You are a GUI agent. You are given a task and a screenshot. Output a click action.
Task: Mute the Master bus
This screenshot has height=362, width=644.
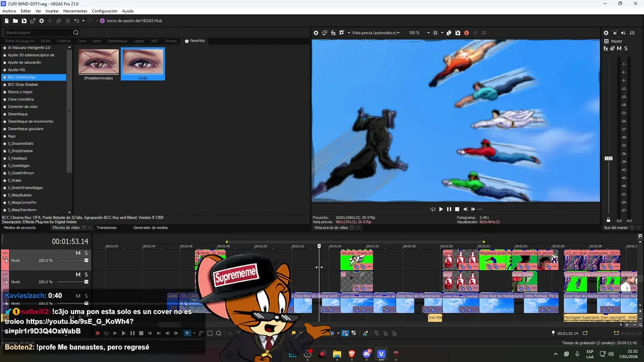click(619, 48)
